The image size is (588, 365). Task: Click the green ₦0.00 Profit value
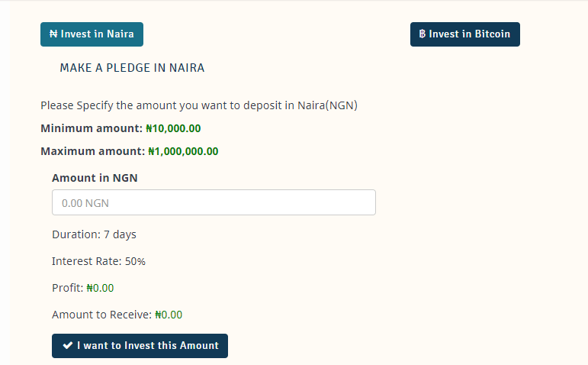pos(100,288)
